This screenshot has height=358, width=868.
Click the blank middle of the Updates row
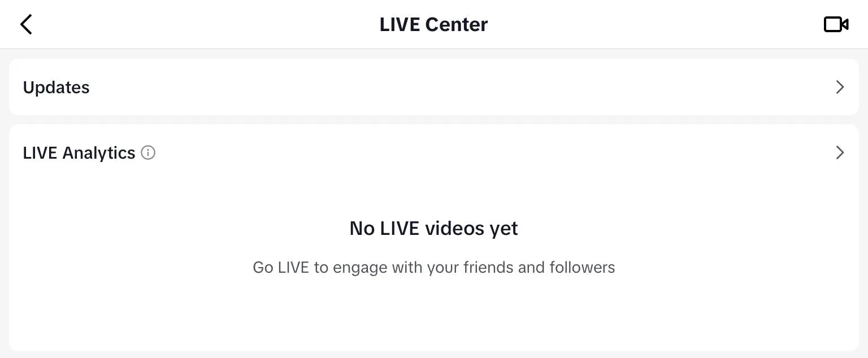point(434,87)
